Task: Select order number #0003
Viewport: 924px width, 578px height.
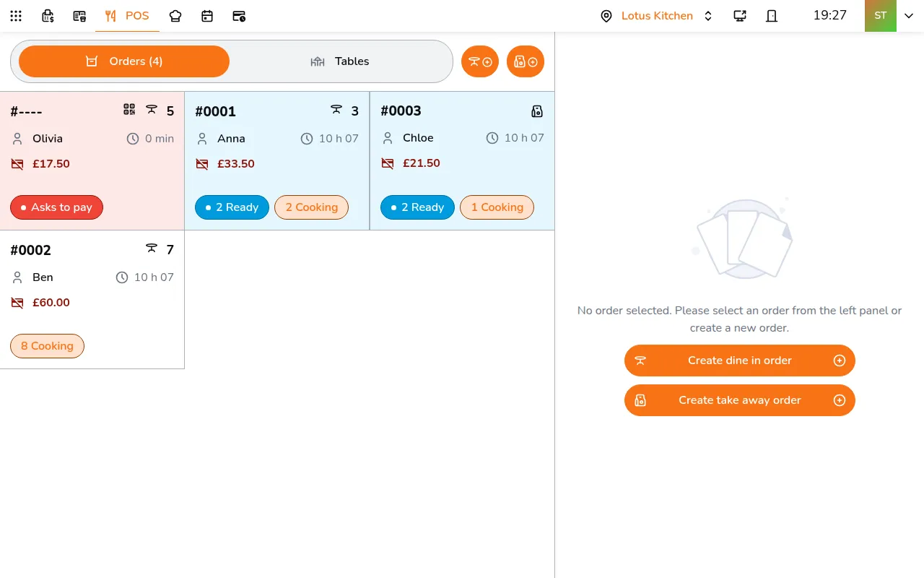Action: tap(401, 111)
